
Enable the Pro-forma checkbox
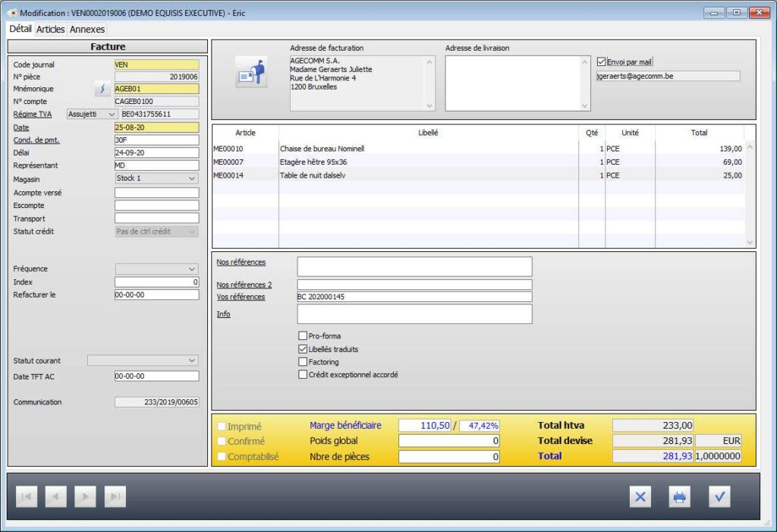click(x=301, y=337)
